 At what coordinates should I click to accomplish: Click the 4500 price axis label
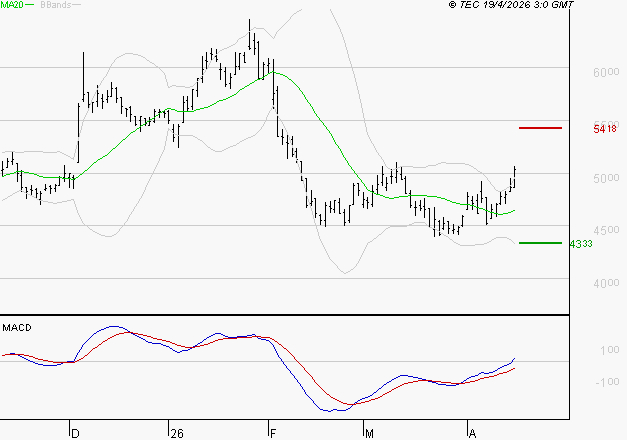606,230
